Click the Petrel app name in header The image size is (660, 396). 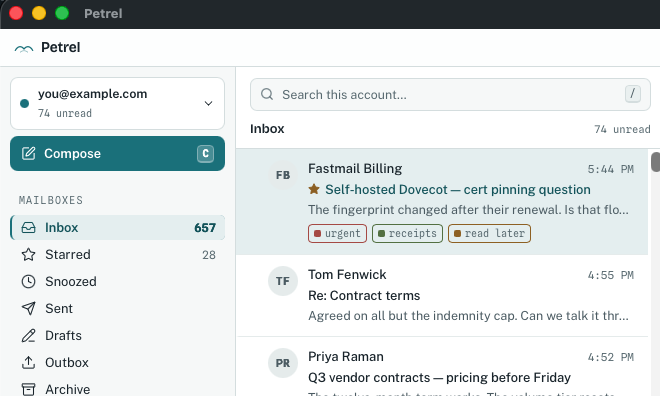click(61, 48)
